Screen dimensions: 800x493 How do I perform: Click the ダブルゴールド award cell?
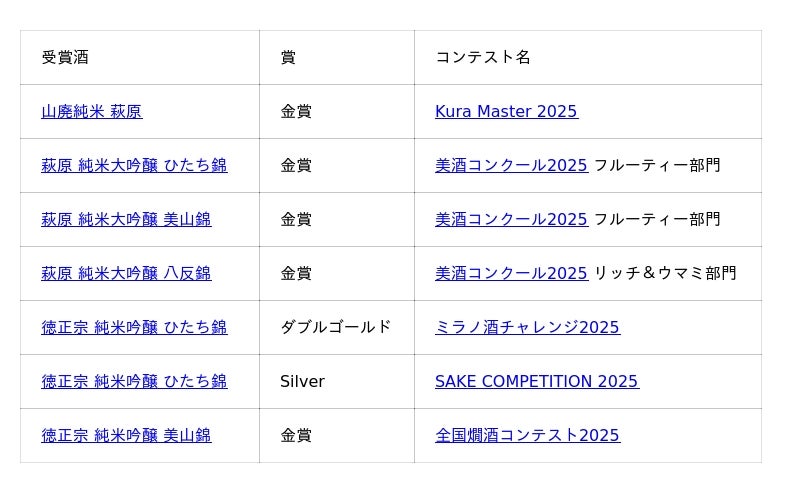pos(336,328)
